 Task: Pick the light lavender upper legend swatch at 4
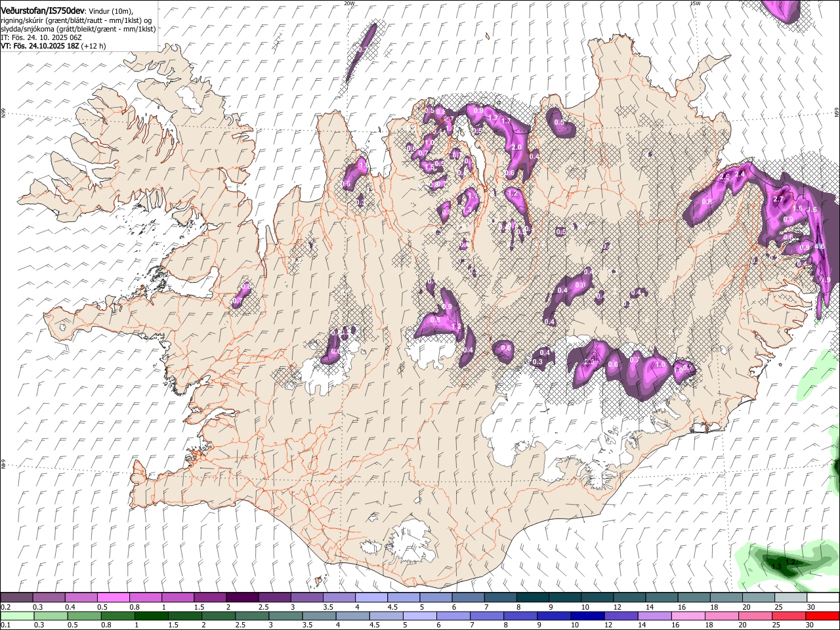[x=371, y=598]
